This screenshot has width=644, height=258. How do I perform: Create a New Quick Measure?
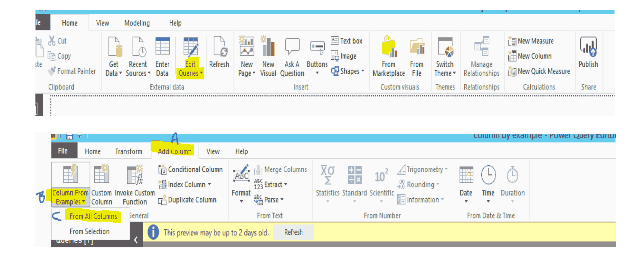click(539, 71)
